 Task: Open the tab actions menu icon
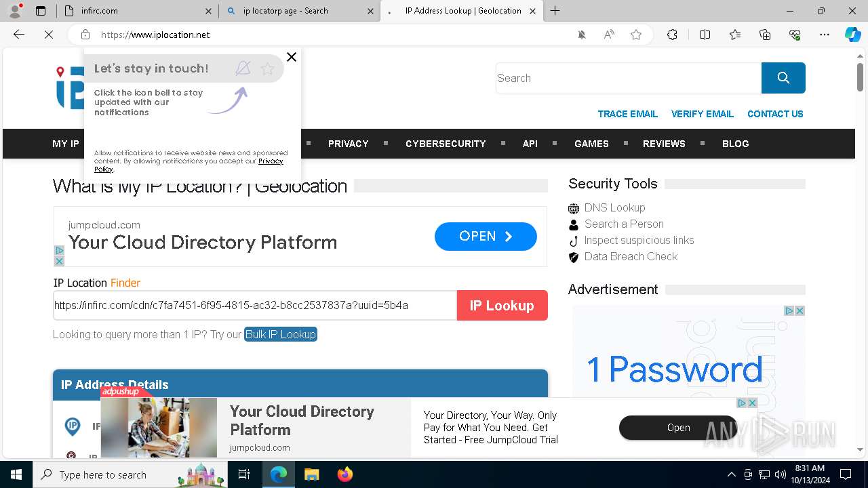pos(41,11)
